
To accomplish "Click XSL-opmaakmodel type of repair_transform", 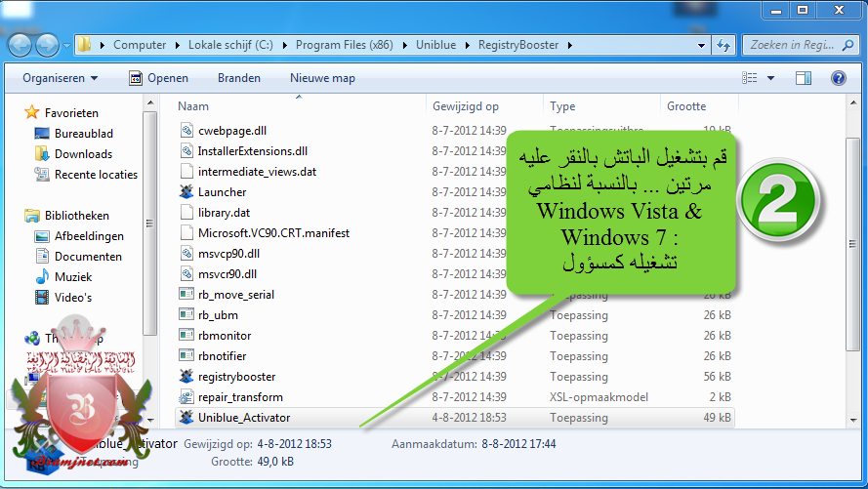I will coord(599,397).
